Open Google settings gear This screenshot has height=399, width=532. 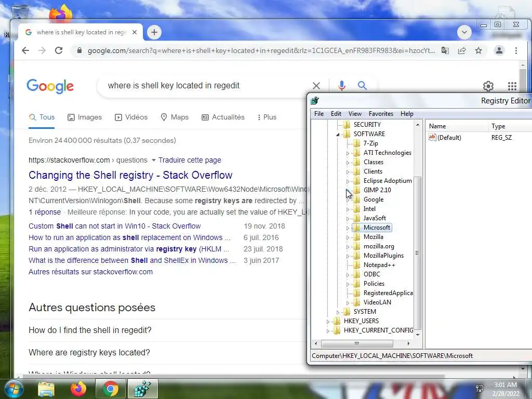488,86
